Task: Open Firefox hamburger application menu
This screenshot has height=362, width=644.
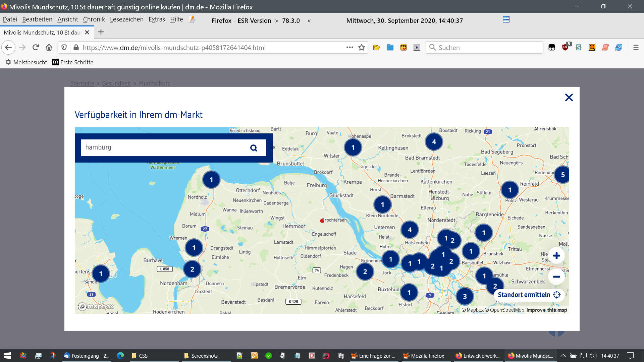Action: [x=636, y=48]
